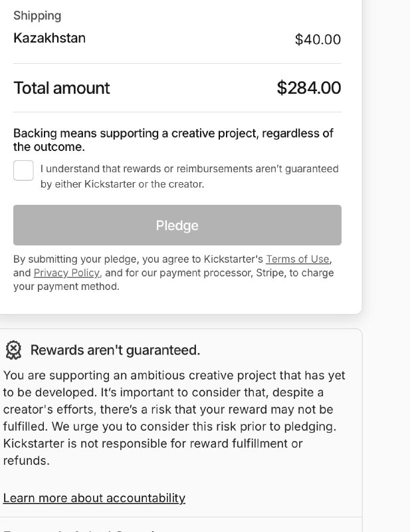Click the "Rewards aren't guaranteed." heading
Viewport: 410px width, 532px height.
(115, 350)
